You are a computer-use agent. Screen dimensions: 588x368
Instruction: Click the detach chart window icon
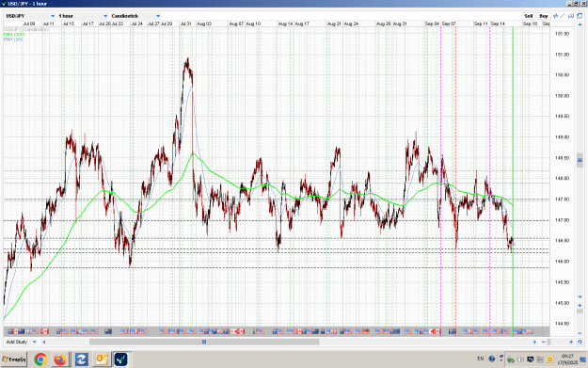[580, 16]
